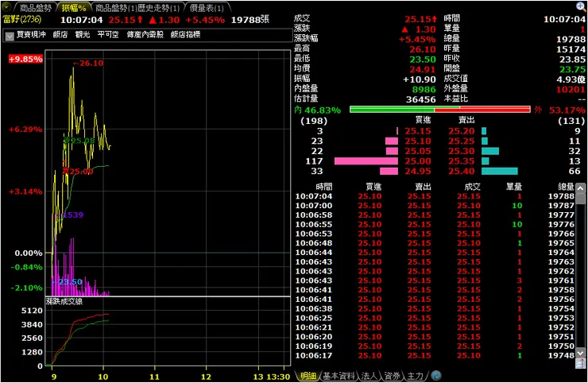Select ask price 25.35 in the order book
This screenshot has width=588, height=383.
(x=461, y=161)
